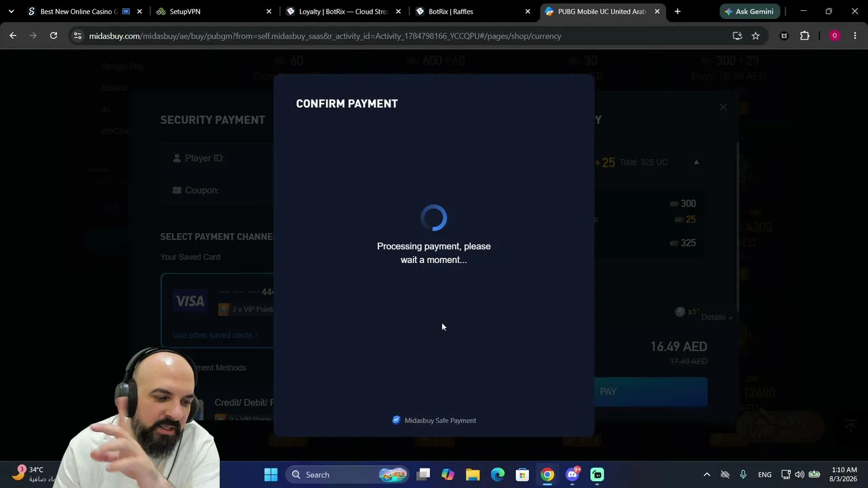
Task: Open the Chrome profile avatar
Action: click(x=835, y=36)
